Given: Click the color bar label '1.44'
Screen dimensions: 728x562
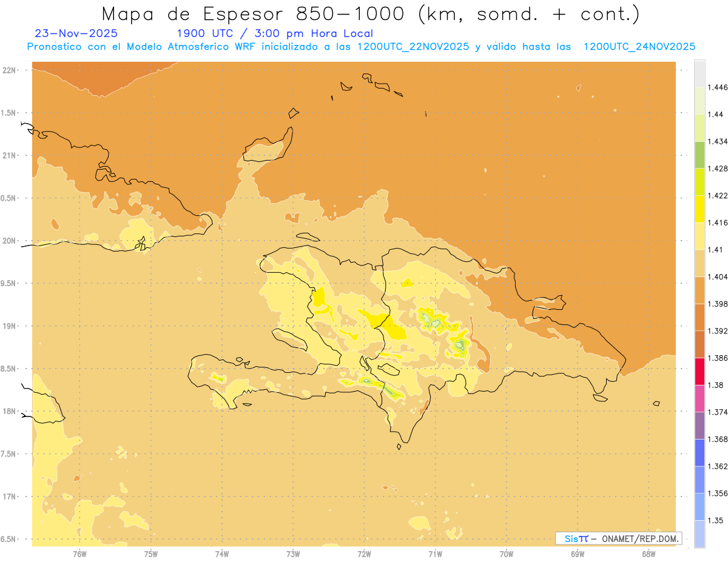Looking at the screenshot, I should [x=716, y=115].
